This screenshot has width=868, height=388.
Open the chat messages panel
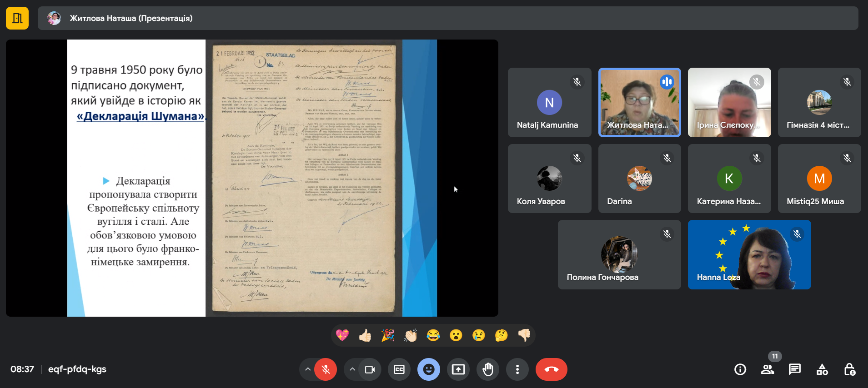(794, 369)
